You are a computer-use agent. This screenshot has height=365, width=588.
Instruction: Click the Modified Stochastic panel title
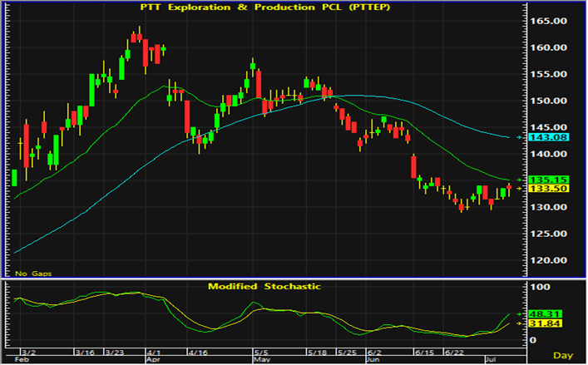click(264, 287)
